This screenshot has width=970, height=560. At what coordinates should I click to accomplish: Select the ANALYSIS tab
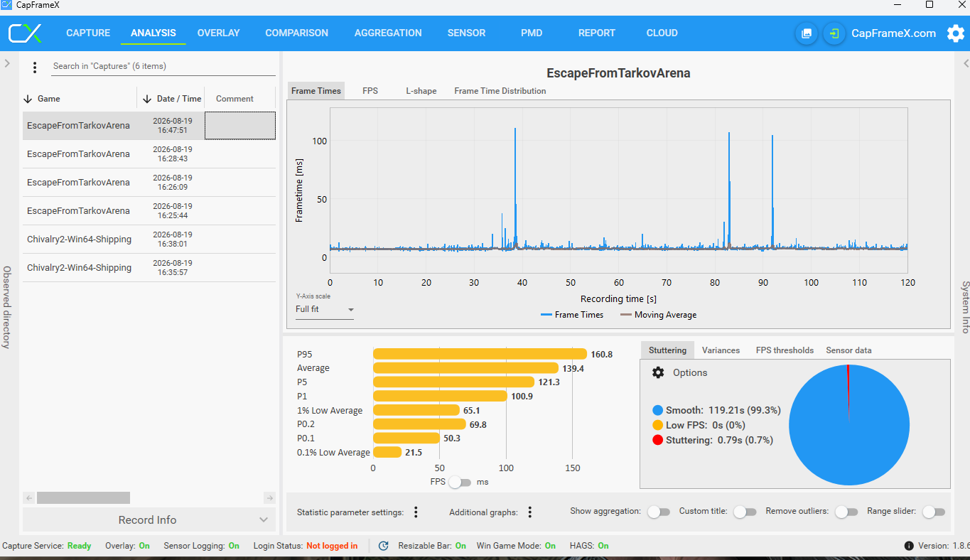pos(153,33)
